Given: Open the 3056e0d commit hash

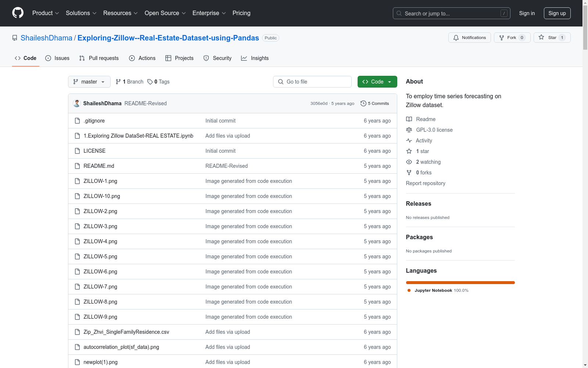Looking at the screenshot, I should click(319, 103).
